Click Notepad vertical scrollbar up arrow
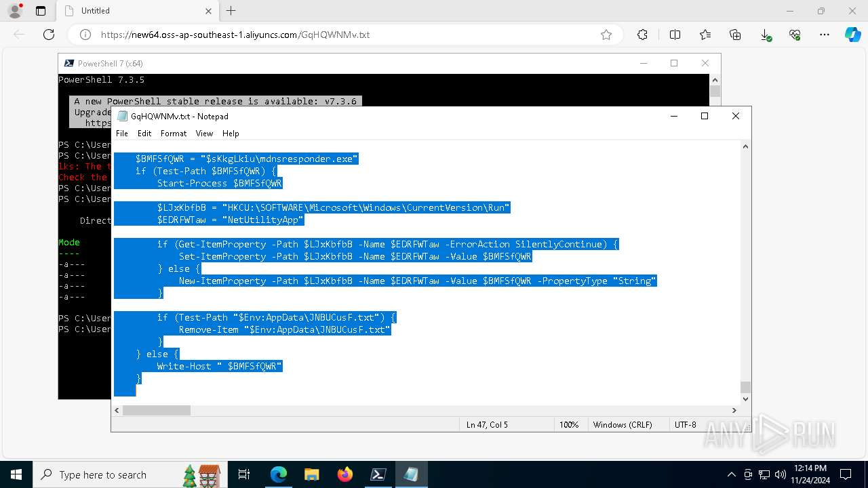The height and width of the screenshot is (488, 868). 745,146
